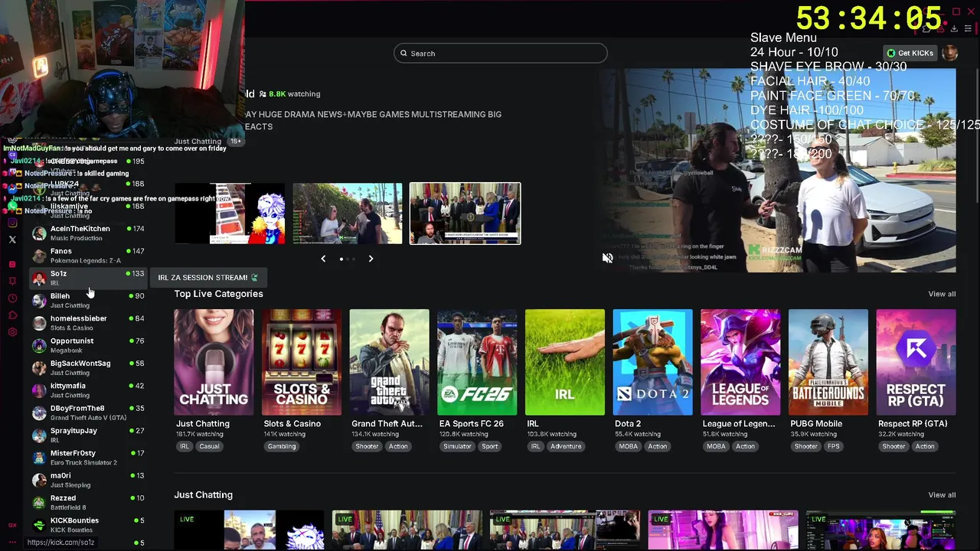Open the easy setup sliders icon
Image resolution: width=980 pixels, height=551 pixels.
968,29
